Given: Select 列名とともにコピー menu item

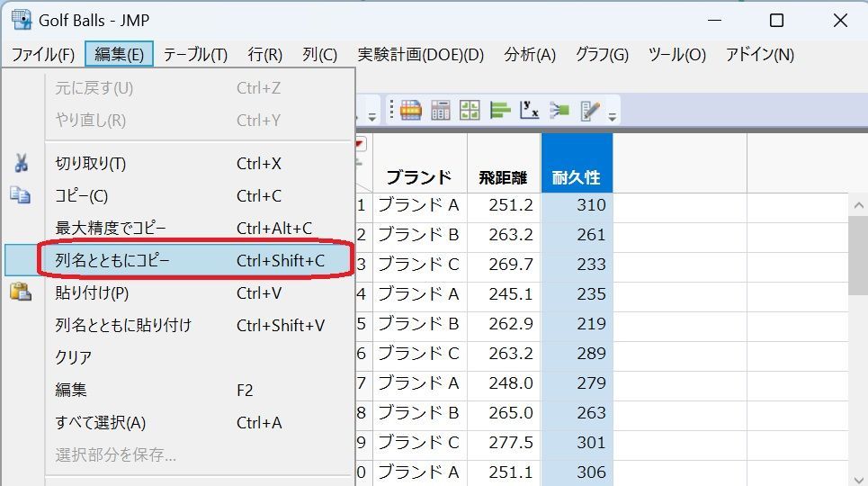Looking at the screenshot, I should 179,260.
